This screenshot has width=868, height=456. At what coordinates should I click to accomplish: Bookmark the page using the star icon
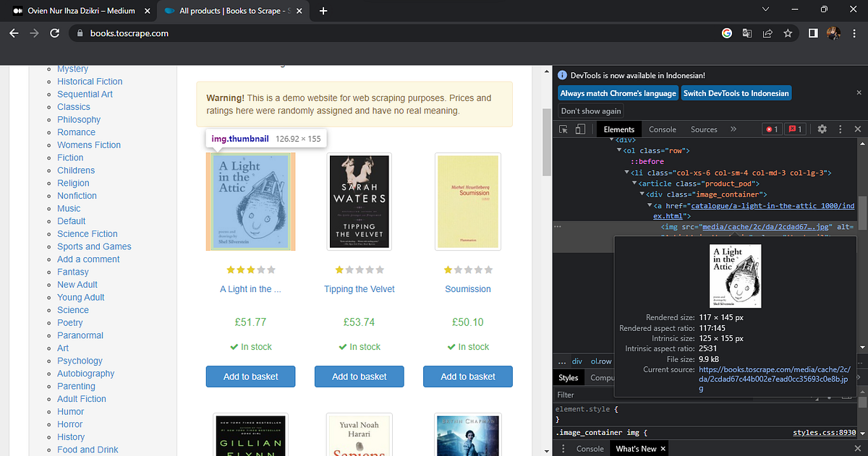point(788,33)
